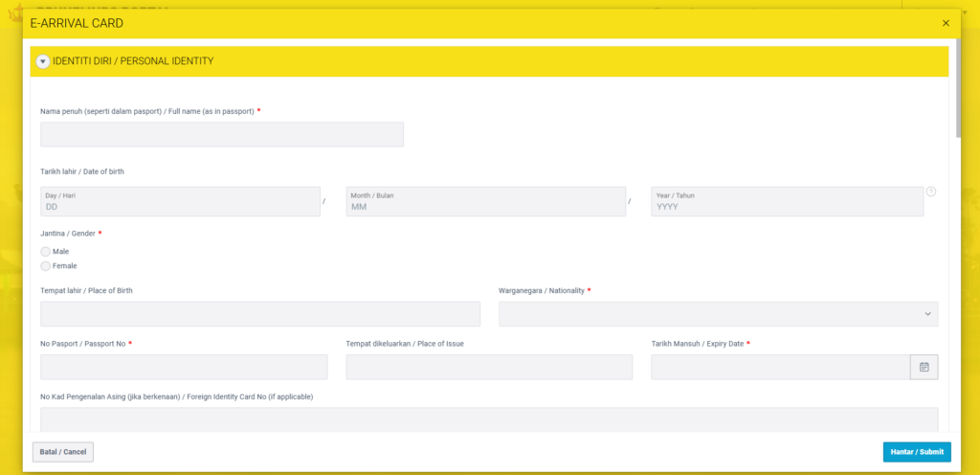The image size is (980, 475).
Task: Collapse the Personal Identity section arrow
Action: (x=42, y=61)
